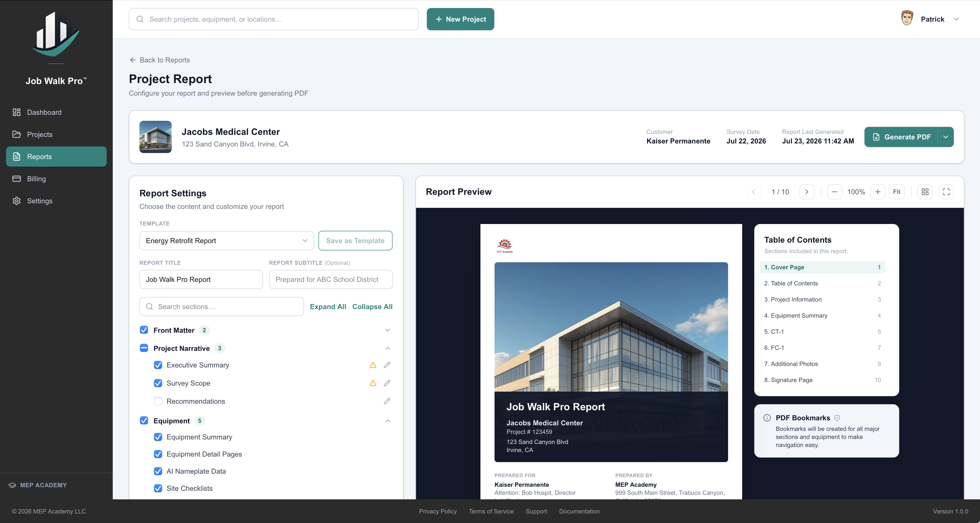
Task: Toggle the Project Narrative checkbox
Action: point(144,348)
